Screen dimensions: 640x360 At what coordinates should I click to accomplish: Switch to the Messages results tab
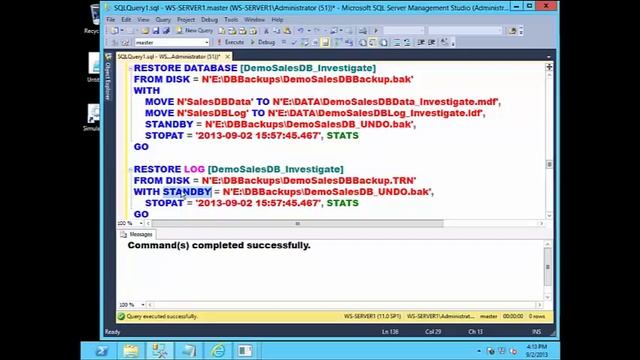137,234
